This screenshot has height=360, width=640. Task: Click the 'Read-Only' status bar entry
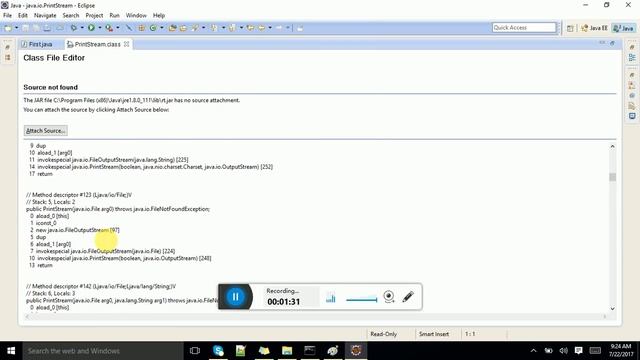pos(383,334)
